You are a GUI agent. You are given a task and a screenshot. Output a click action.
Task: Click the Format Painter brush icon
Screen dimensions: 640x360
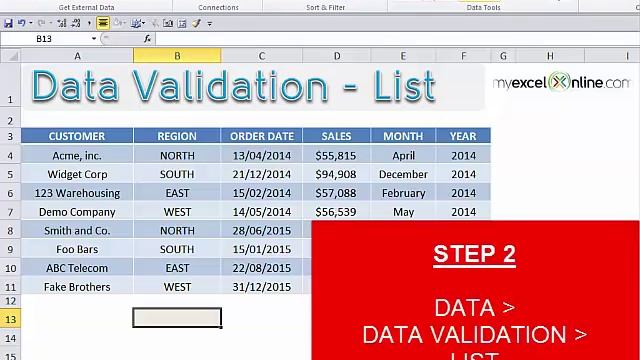197,23
